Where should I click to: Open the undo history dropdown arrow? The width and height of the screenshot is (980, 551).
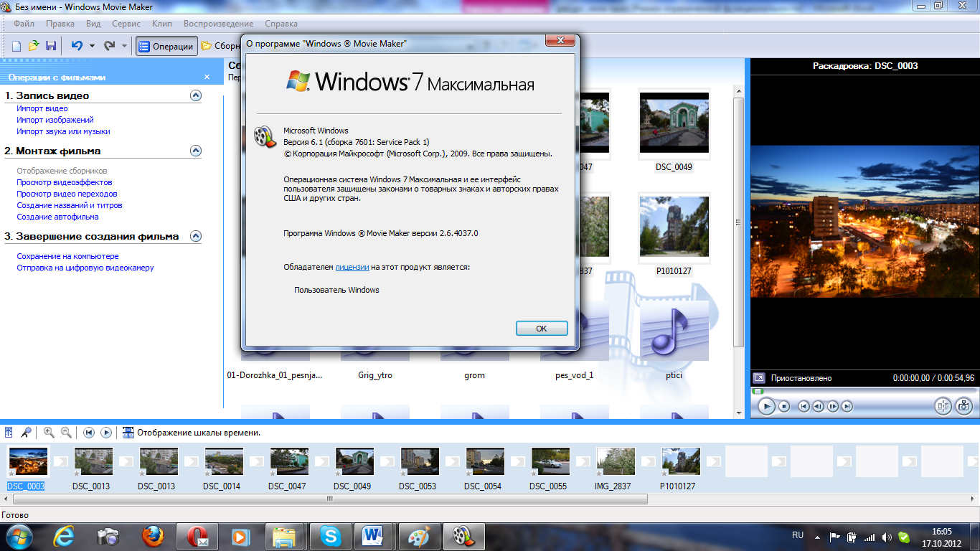coord(92,46)
